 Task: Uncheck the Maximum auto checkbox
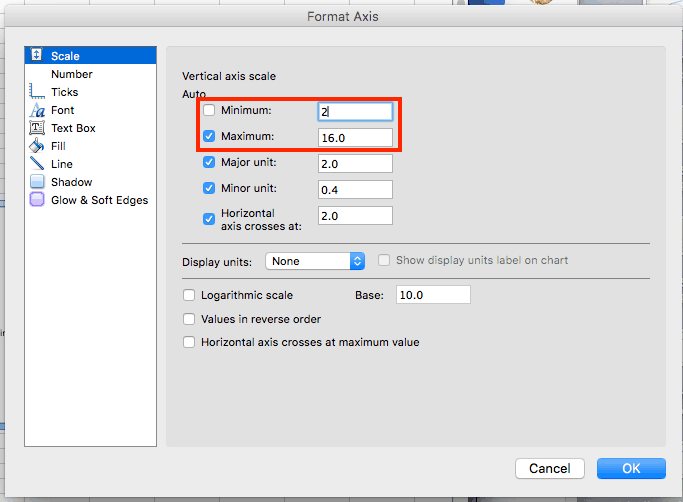click(209, 136)
